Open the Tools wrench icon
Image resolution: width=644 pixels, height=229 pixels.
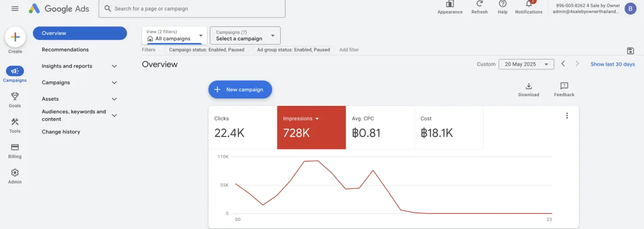coord(15,121)
